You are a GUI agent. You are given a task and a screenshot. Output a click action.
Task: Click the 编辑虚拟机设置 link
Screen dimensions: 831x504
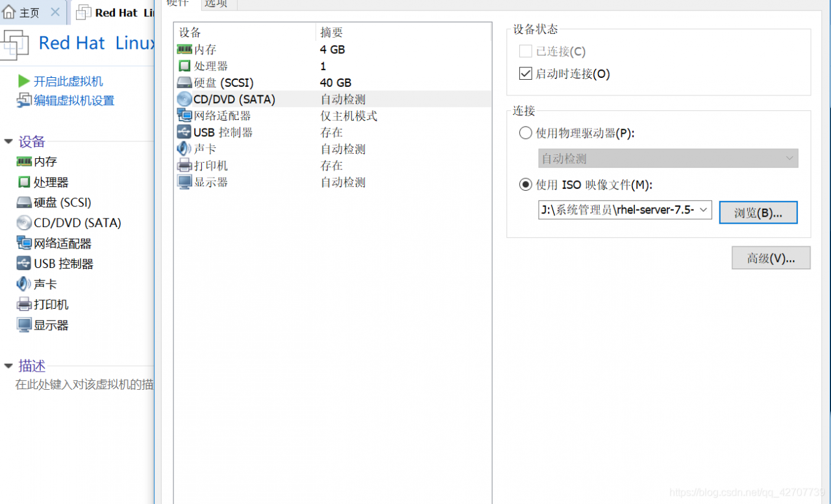coord(74,101)
